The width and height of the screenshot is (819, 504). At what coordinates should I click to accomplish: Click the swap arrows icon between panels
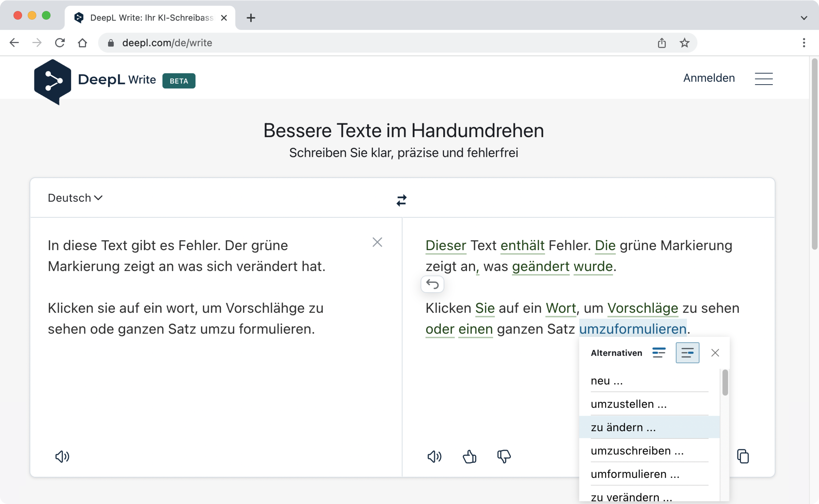(x=401, y=200)
